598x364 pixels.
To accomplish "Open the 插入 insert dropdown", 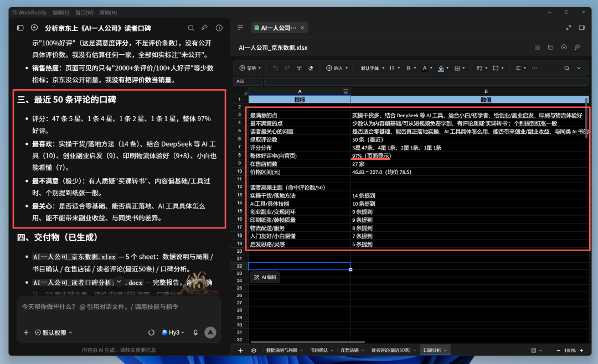I will (x=337, y=68).
